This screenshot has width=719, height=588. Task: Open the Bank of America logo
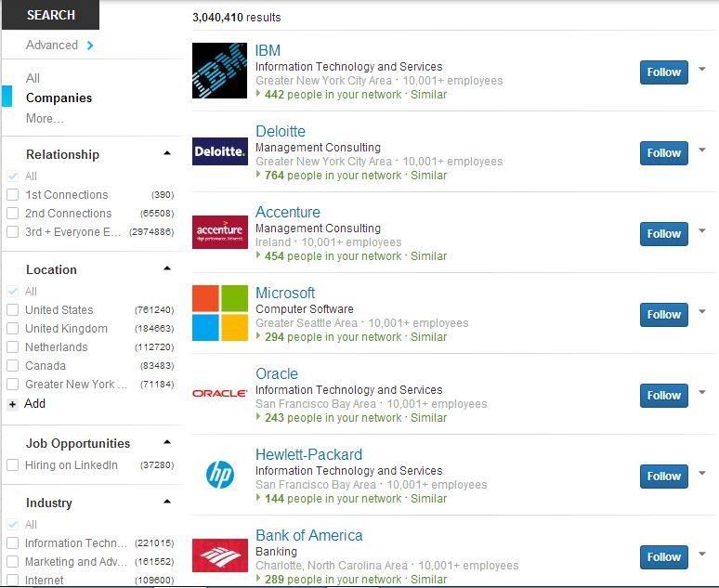pos(219,555)
